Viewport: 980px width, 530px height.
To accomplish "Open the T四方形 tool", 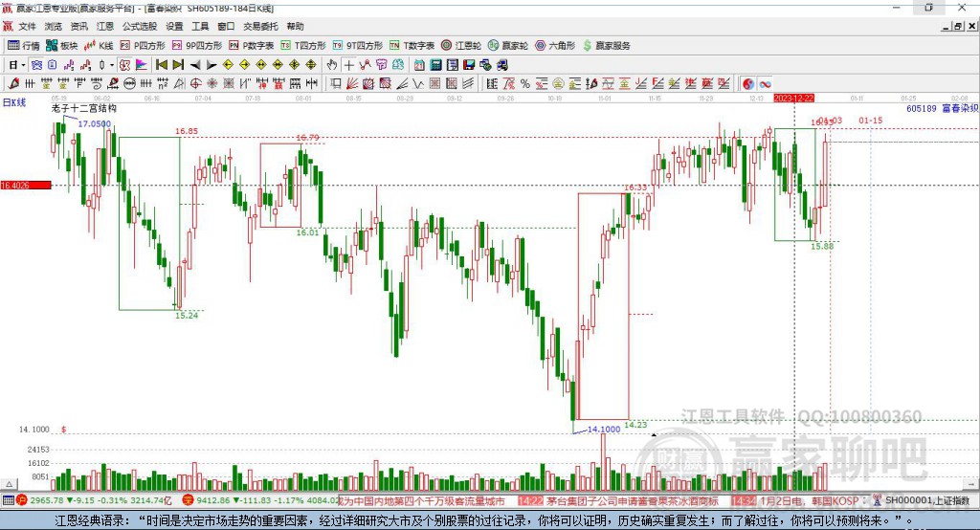I will point(303,46).
